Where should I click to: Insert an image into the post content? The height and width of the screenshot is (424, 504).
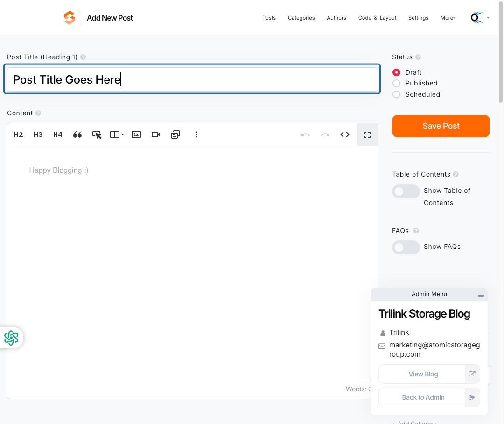click(136, 134)
